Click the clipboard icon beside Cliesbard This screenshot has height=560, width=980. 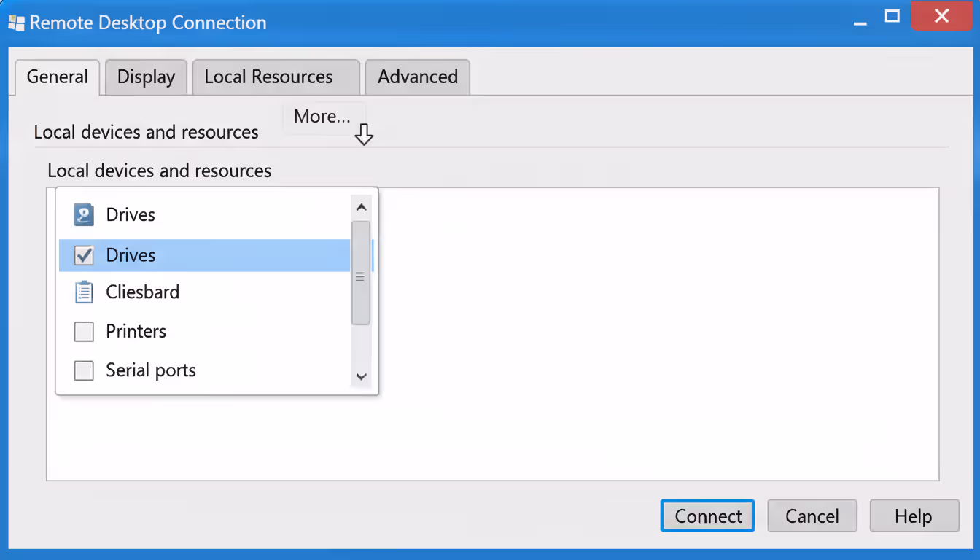(84, 292)
